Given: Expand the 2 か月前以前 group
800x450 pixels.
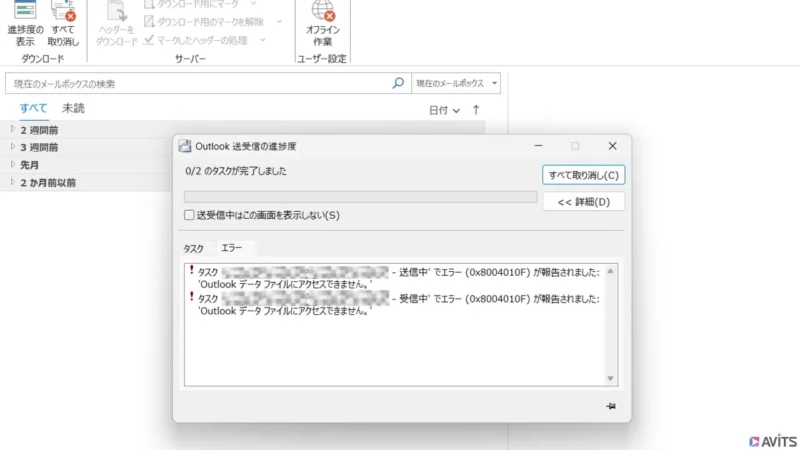Looking at the screenshot, I should 13,182.
